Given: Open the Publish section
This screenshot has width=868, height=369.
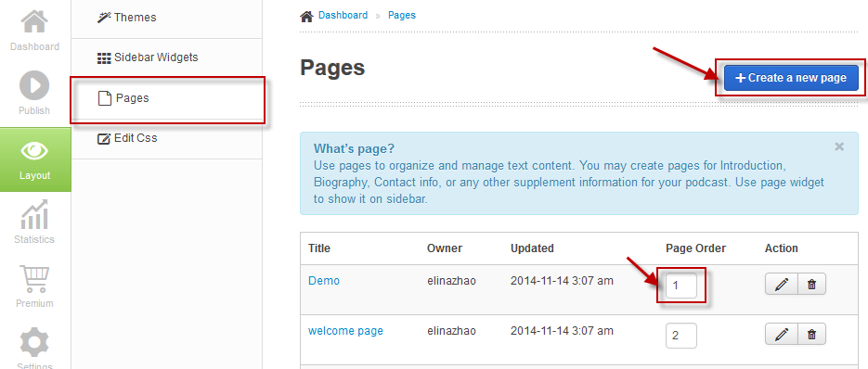Looking at the screenshot, I should click(34, 94).
